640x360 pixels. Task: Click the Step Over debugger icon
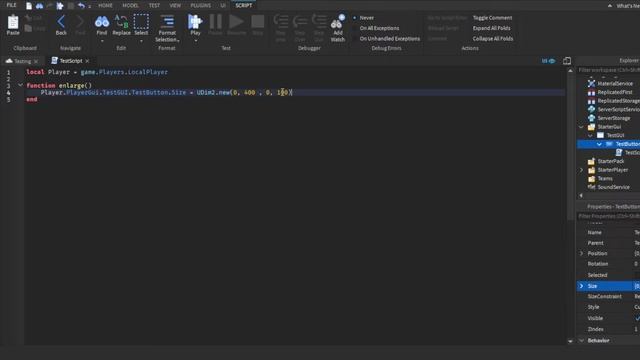[300, 21]
